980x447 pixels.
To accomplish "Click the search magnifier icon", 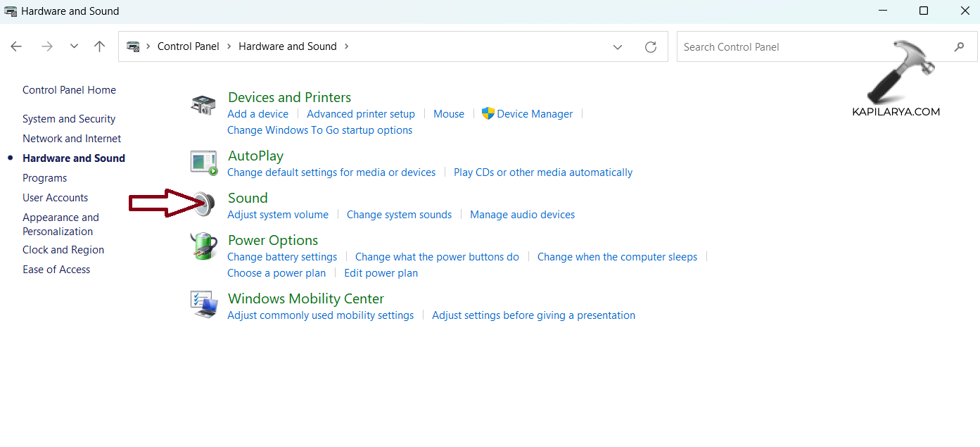I will pyautogui.click(x=959, y=47).
